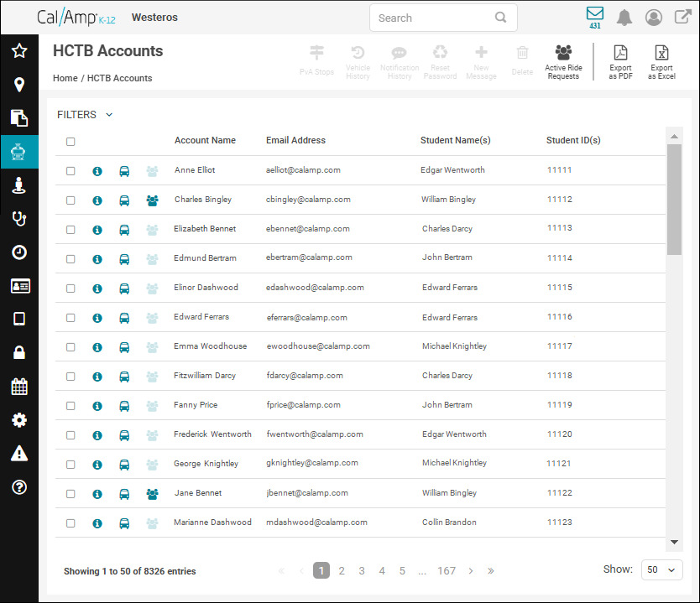Select the highlighted bus icon in sidebar
700x603 pixels.
pyautogui.click(x=19, y=152)
